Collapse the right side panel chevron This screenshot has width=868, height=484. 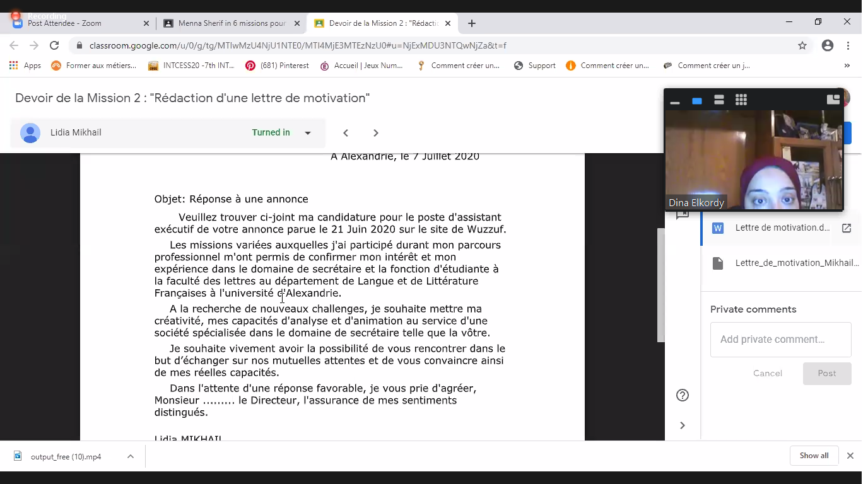(x=682, y=425)
